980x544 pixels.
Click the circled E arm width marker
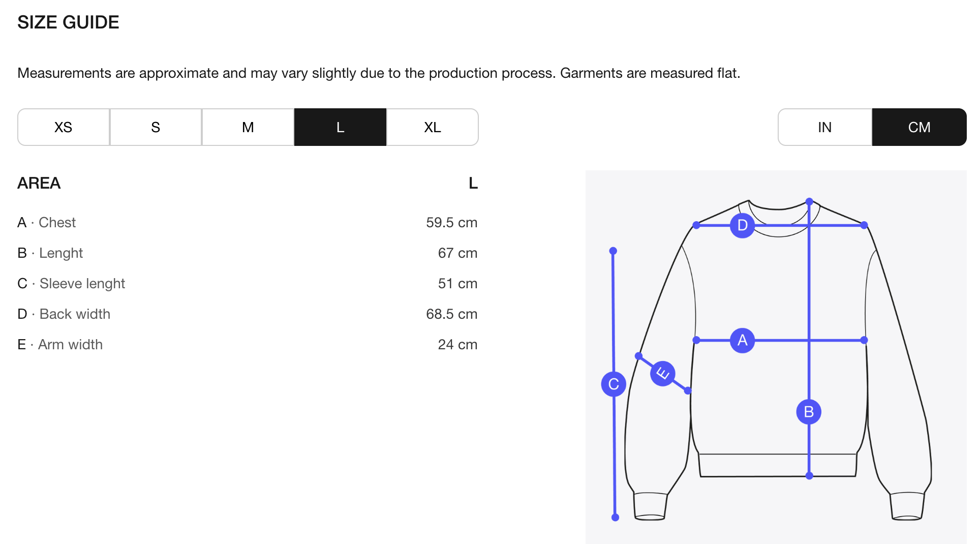662,374
